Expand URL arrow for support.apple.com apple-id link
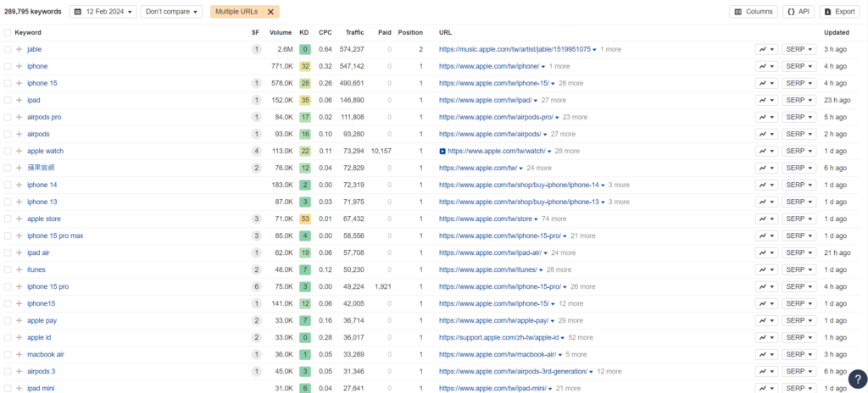 tap(563, 338)
